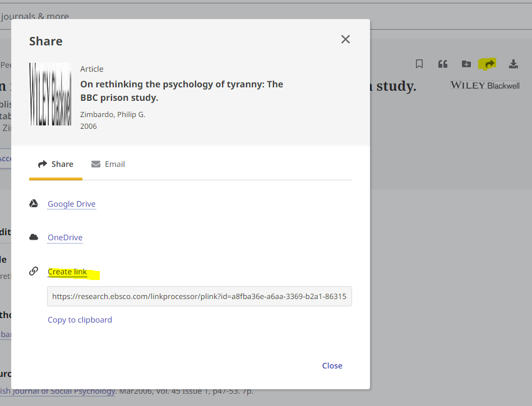Click the OneDrive cloud icon
This screenshot has width=532, height=406.
point(34,237)
